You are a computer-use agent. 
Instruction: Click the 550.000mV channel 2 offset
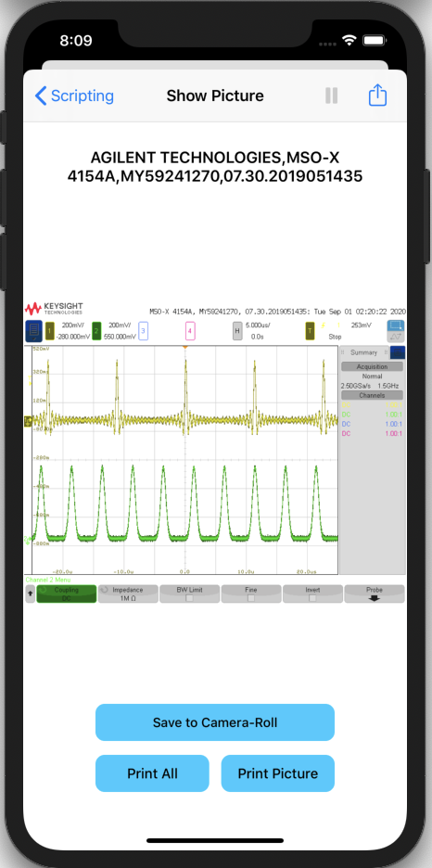point(121,337)
